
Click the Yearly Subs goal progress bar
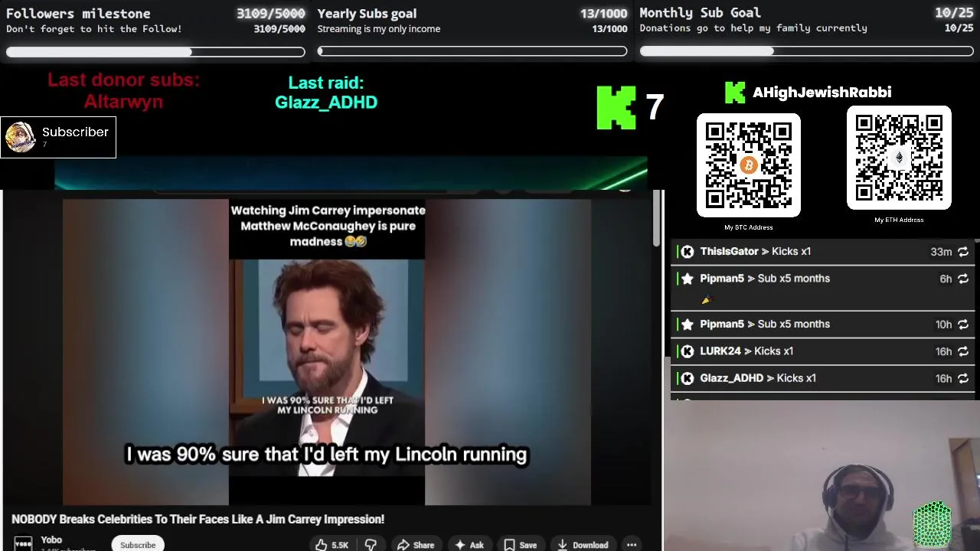click(x=472, y=51)
